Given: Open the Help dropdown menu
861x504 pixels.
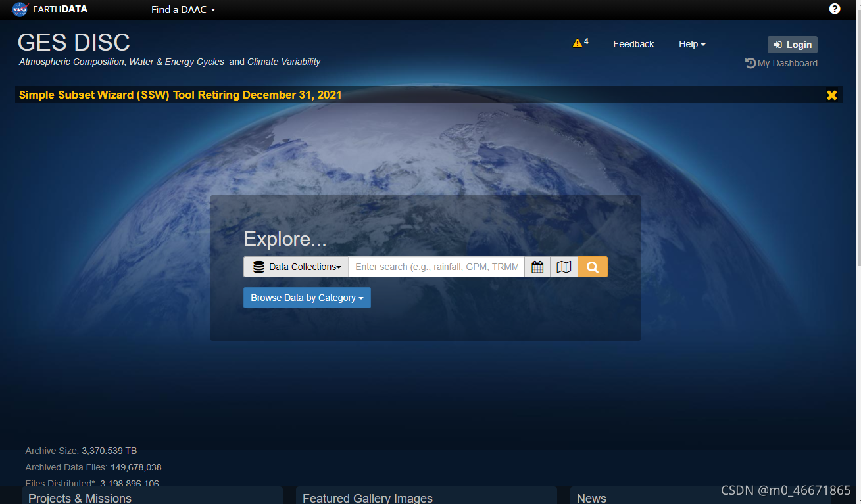Looking at the screenshot, I should click(x=692, y=44).
